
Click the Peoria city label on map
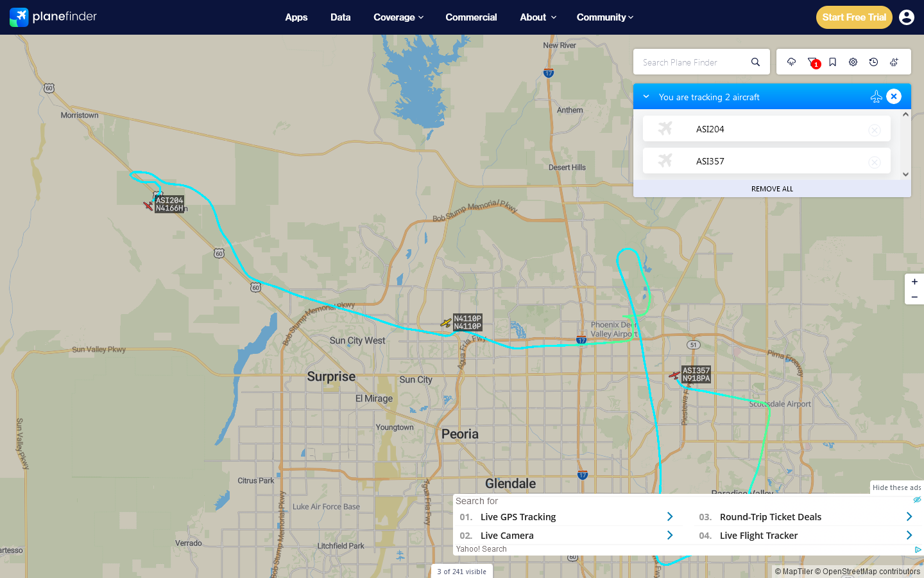tap(460, 434)
